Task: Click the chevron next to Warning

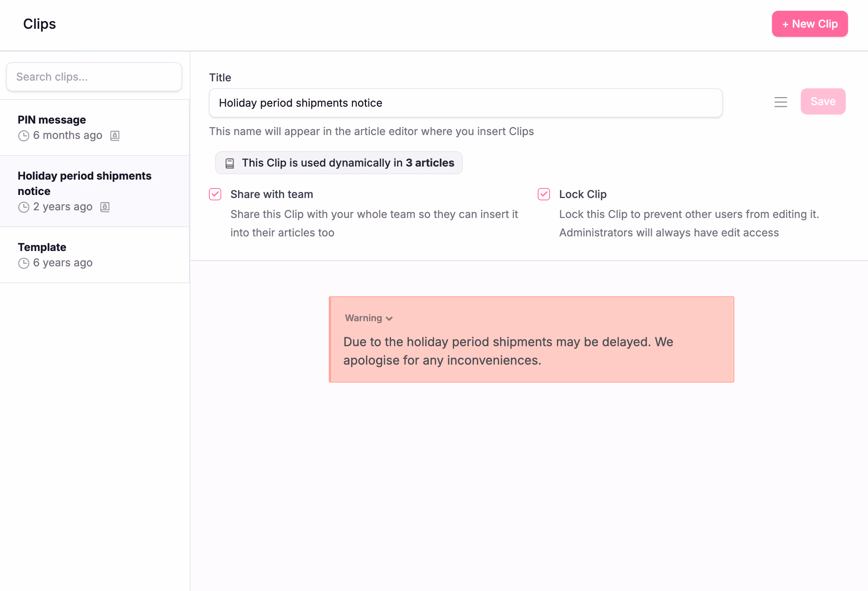Action: [x=389, y=319]
